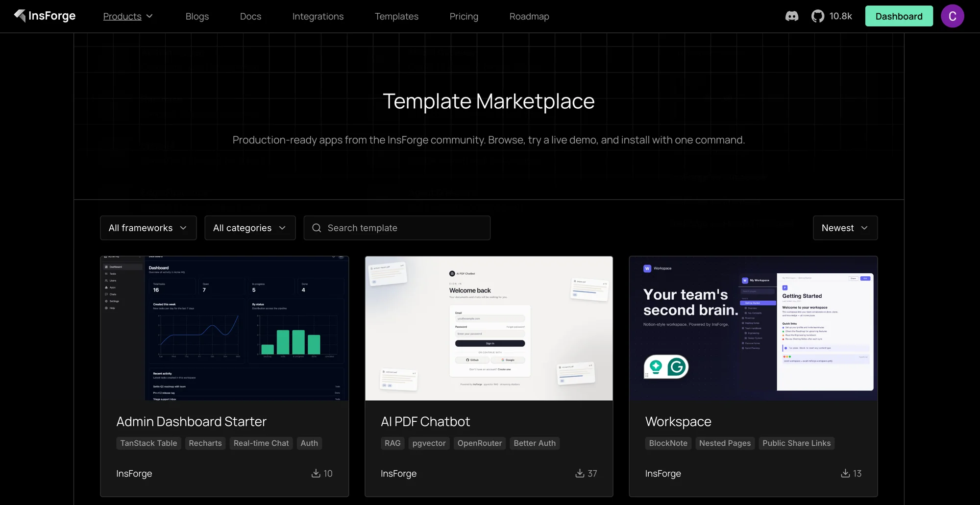Open the All frameworks dropdown
The height and width of the screenshot is (505, 980).
[x=148, y=228]
